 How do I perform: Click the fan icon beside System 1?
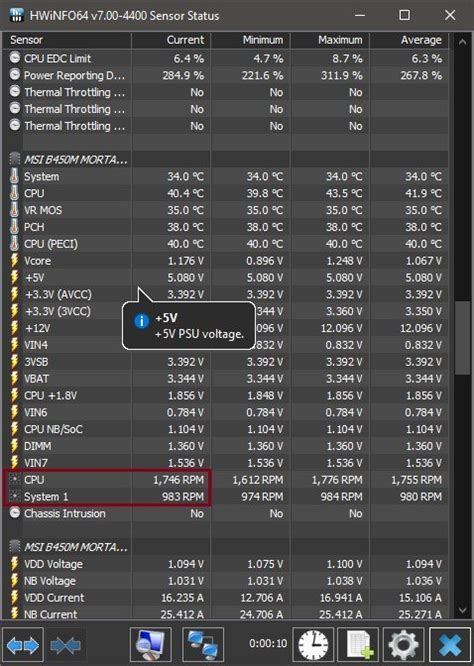click(x=14, y=496)
